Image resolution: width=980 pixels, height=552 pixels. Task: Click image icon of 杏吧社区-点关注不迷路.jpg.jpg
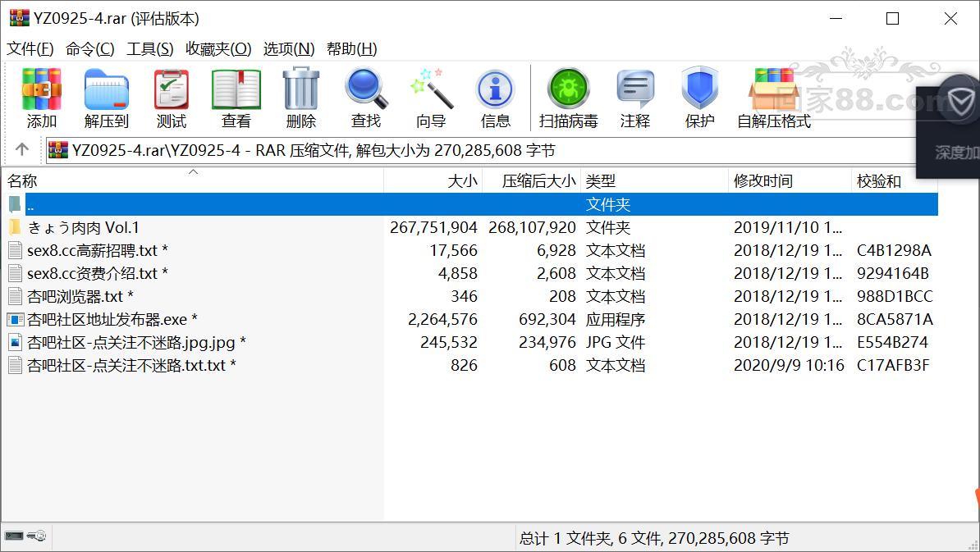point(15,342)
